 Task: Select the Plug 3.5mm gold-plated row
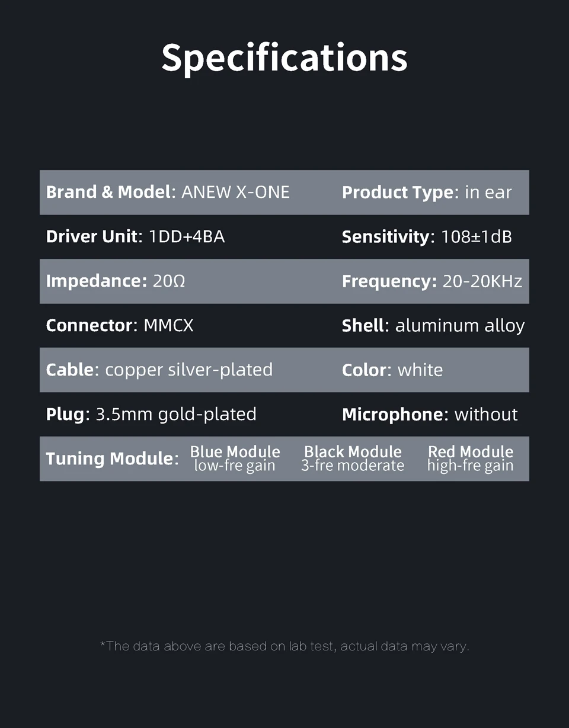[x=151, y=414]
